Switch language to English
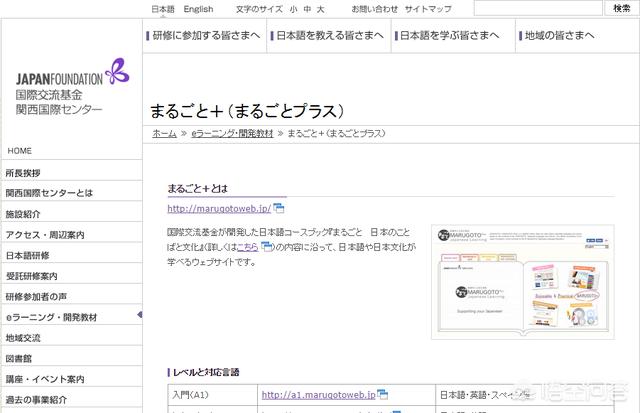The width and height of the screenshot is (640, 413). (x=198, y=9)
